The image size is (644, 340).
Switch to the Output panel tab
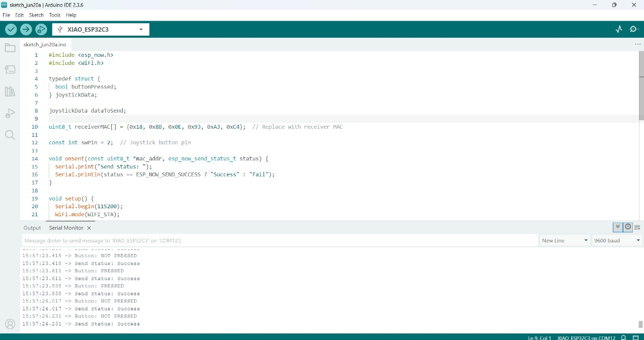coord(32,228)
